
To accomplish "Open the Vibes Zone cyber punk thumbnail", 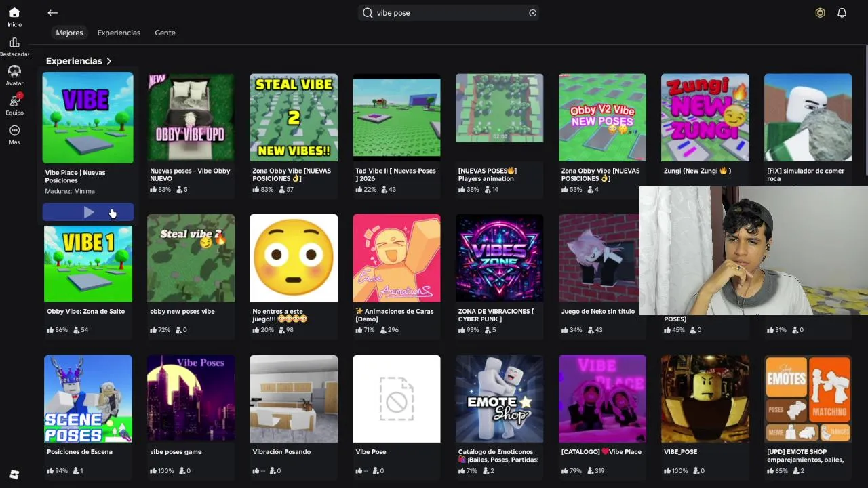I will click(500, 258).
